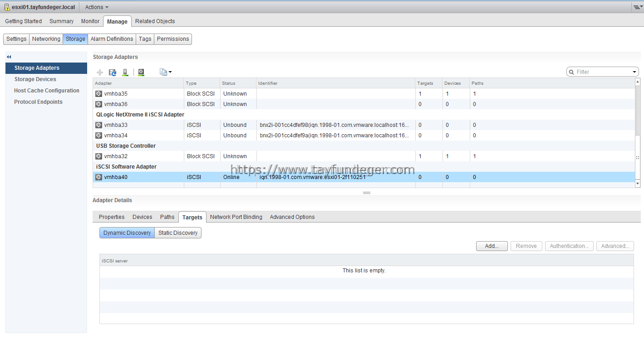Viewport: 644px width, 339px height.
Task: Click the iSCSI server column header
Action: (x=366, y=261)
